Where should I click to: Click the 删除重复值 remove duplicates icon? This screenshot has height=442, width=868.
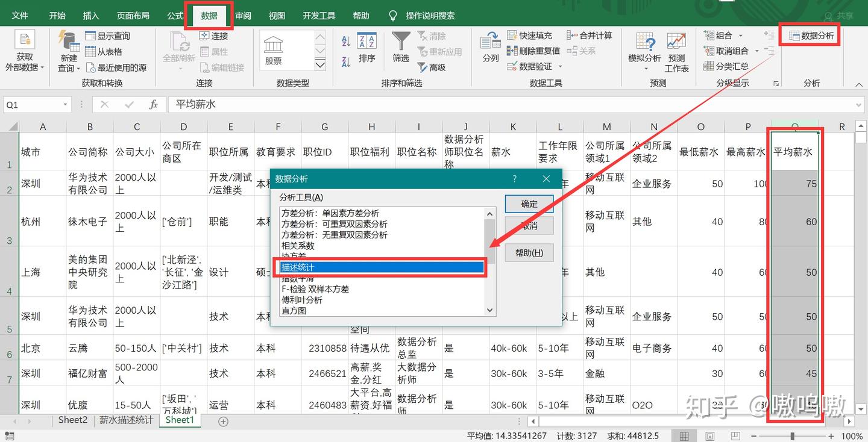click(x=534, y=51)
